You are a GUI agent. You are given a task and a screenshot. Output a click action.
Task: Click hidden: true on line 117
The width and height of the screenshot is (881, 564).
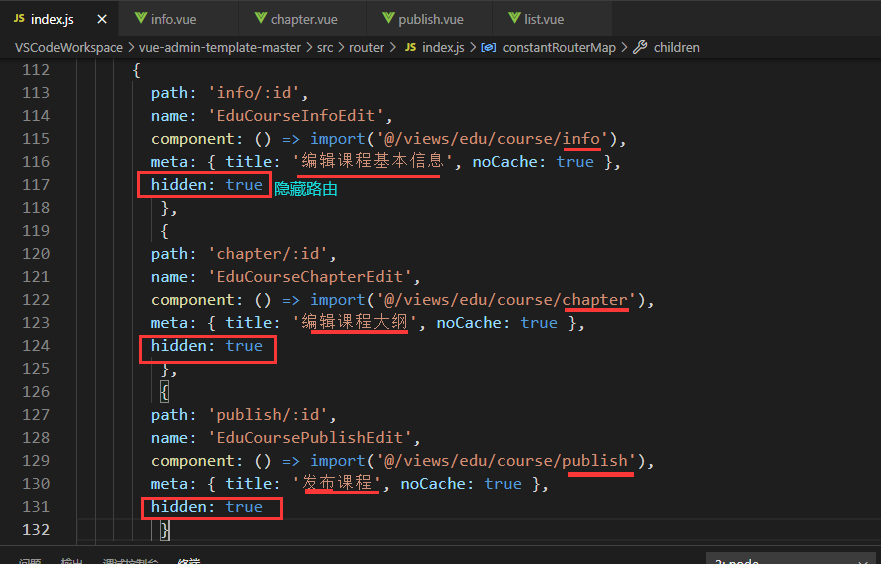(x=206, y=185)
